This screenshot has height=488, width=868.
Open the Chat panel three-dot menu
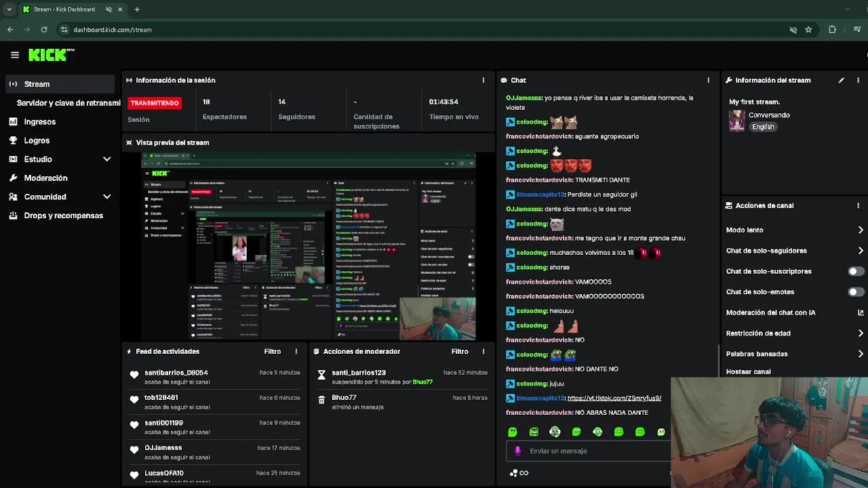pos(709,80)
